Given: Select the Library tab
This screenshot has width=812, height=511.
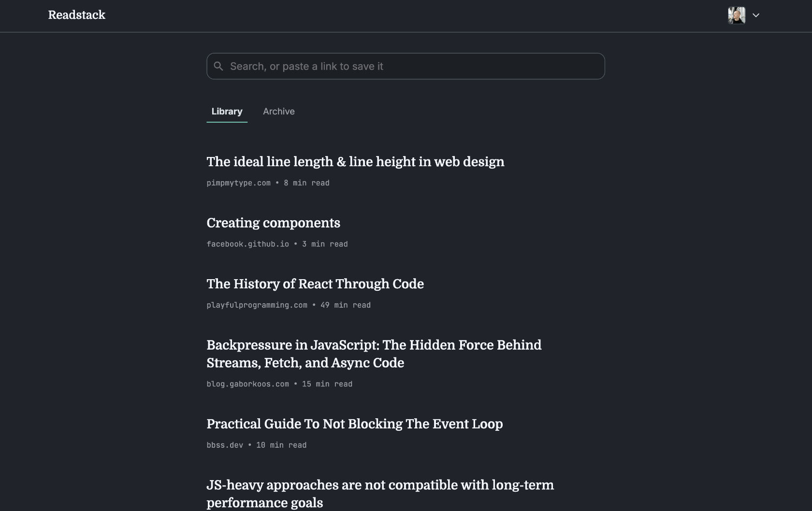Looking at the screenshot, I should pyautogui.click(x=227, y=112).
